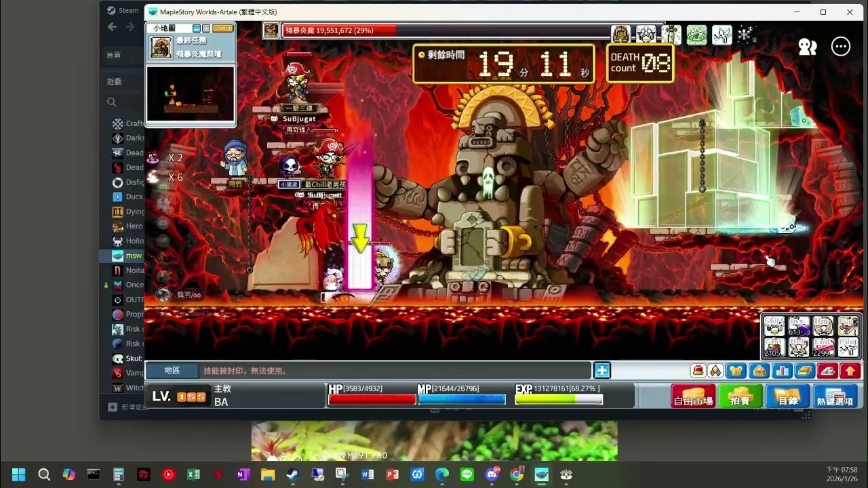Open Discord from the taskbar
Screen dimensions: 868x488
[492, 474]
